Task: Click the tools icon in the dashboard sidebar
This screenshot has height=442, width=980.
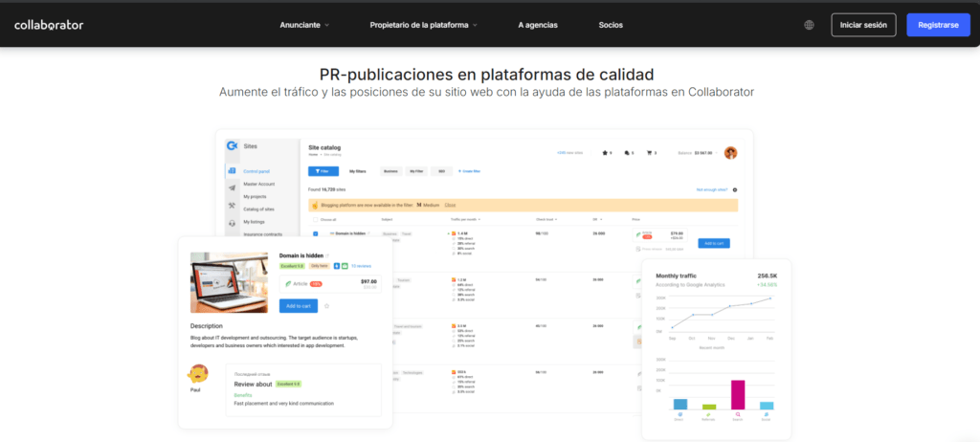Action: pos(232,206)
